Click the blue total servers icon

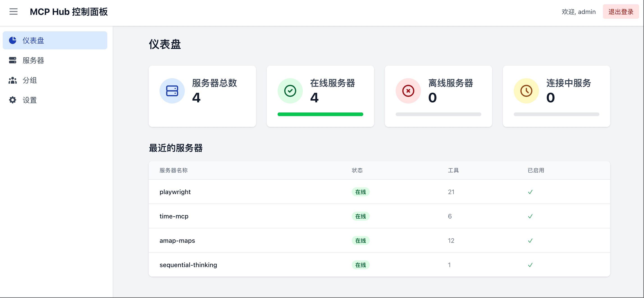click(x=172, y=91)
